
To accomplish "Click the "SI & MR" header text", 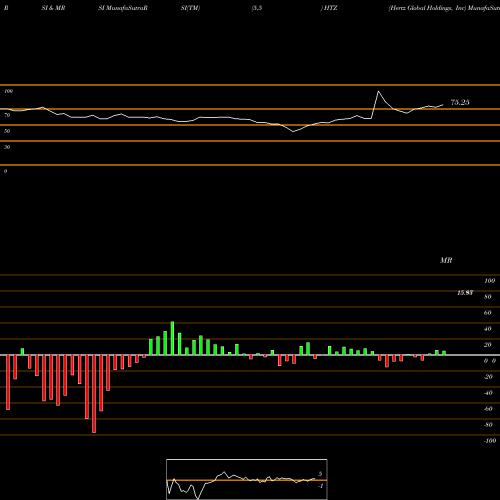I will (53, 8).
